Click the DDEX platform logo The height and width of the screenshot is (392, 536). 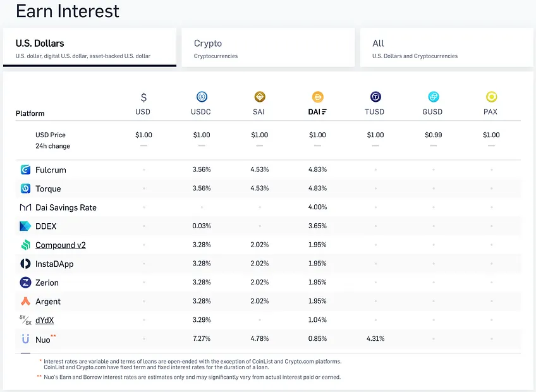pos(25,226)
